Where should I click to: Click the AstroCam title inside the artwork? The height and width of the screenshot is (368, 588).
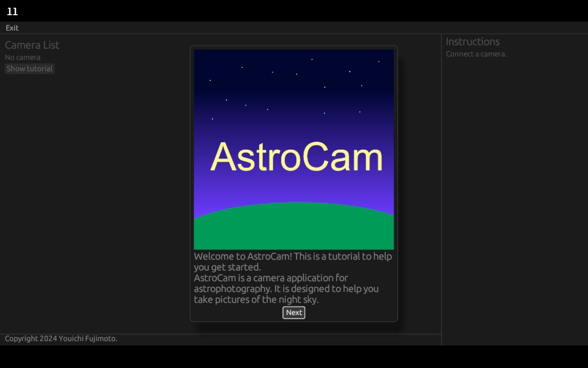[296, 157]
